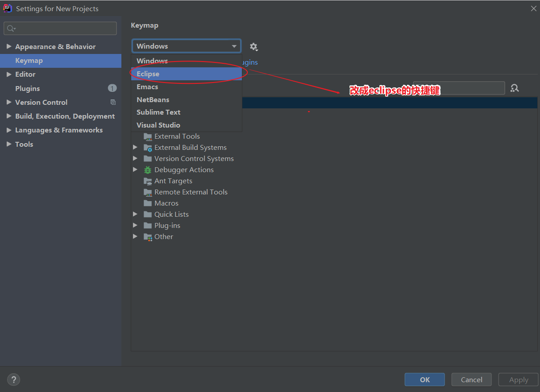Choose Eclipse keymap from the list
The width and height of the screenshot is (540, 392).
tap(187, 74)
